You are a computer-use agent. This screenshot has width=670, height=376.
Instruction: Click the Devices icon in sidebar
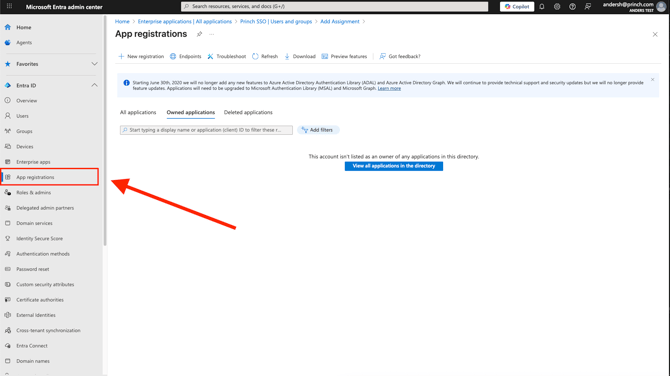[x=8, y=147]
